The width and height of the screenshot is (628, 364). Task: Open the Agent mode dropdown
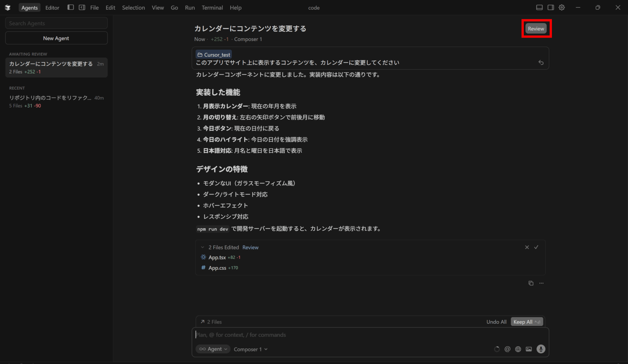(x=213, y=349)
